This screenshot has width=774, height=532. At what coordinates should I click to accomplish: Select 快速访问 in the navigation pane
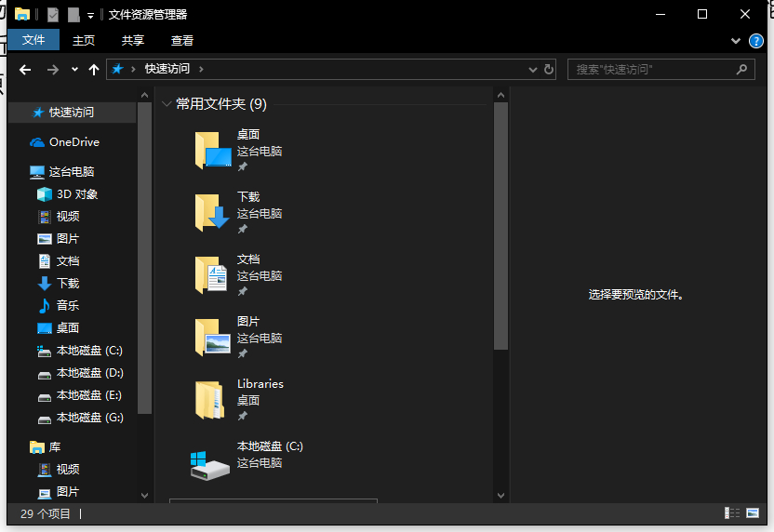pos(72,113)
